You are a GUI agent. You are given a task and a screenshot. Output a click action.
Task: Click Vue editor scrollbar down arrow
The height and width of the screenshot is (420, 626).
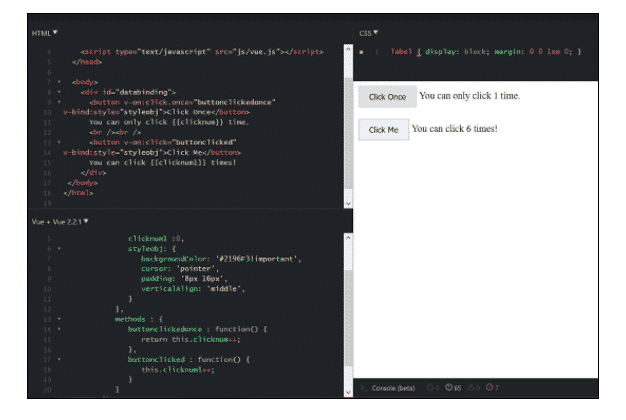pos(348,392)
